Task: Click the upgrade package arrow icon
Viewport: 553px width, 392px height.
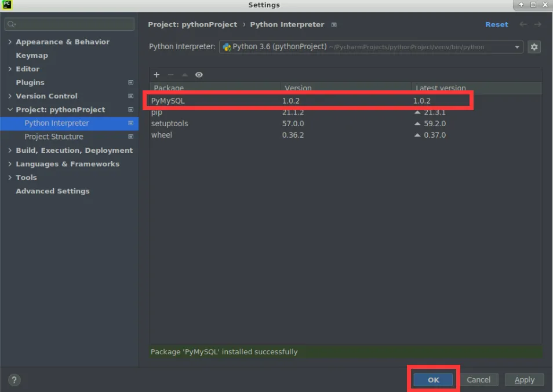Action: point(185,75)
